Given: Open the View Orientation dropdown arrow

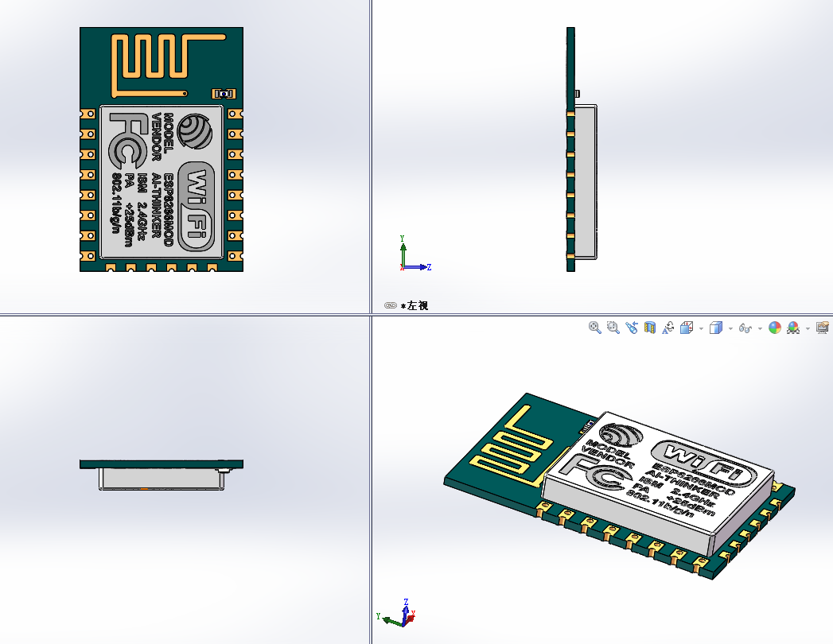Looking at the screenshot, I should click(700, 328).
